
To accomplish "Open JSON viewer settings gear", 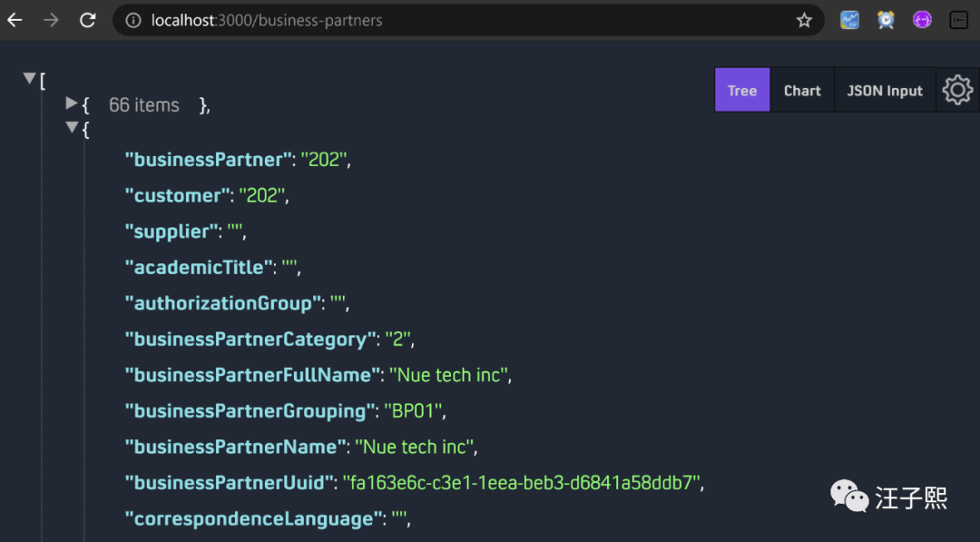I will click(x=957, y=90).
